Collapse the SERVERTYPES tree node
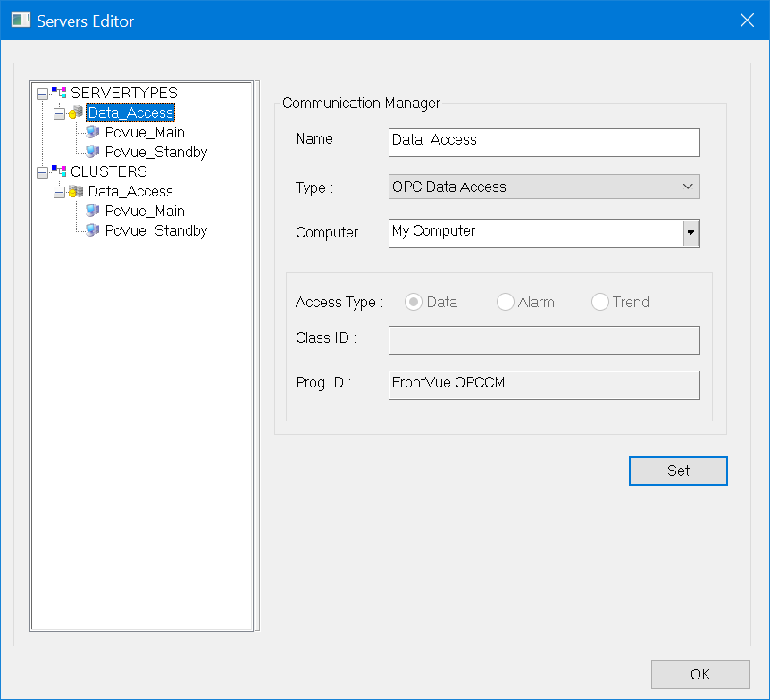The image size is (770, 700). (42, 93)
